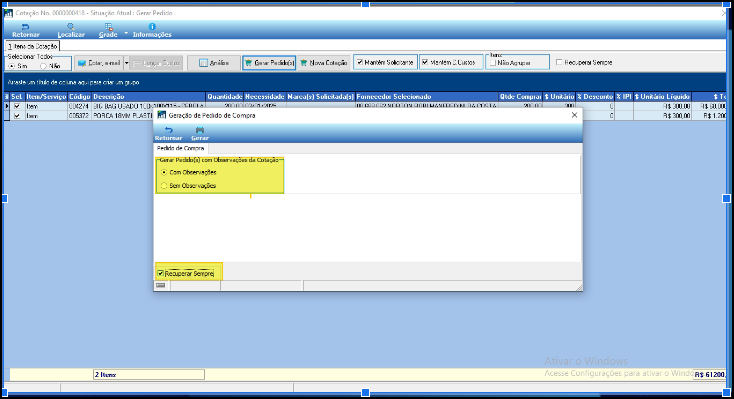Screen dimensions: 734x399
Task: Click the Geração de Pedido de Compra title icon
Action: (161, 115)
